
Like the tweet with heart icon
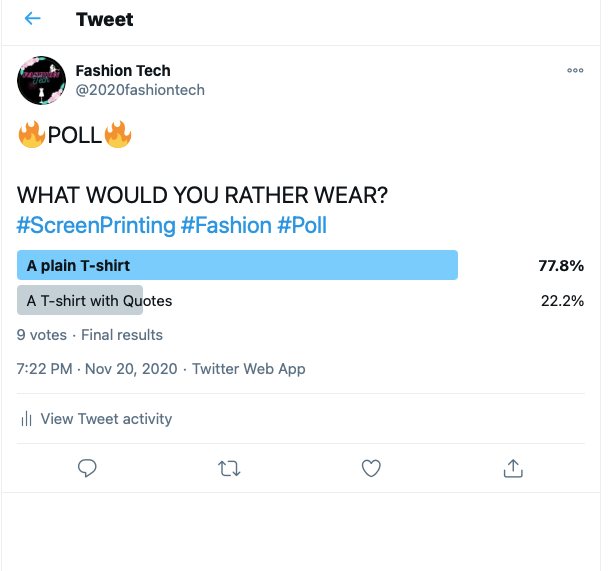(371, 468)
